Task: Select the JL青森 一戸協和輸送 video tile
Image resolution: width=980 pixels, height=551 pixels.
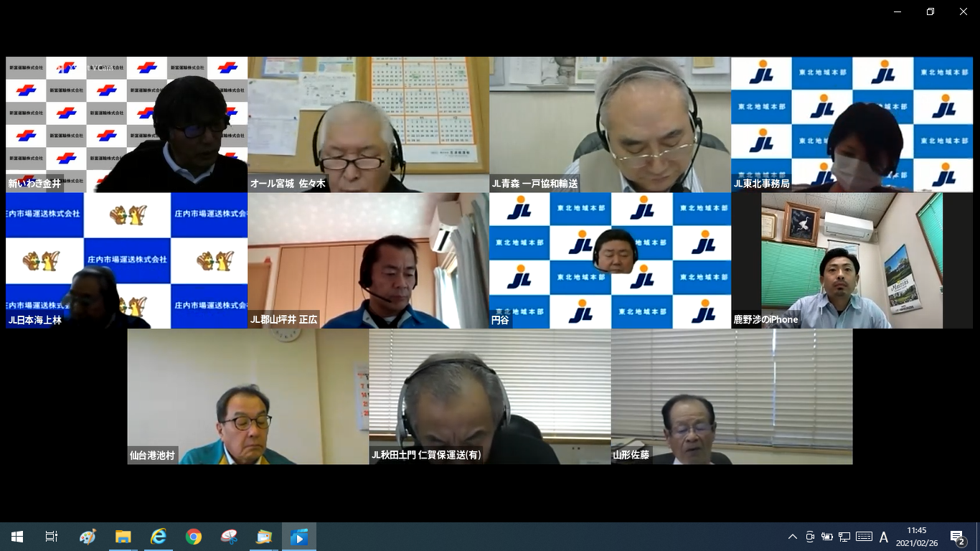Action: pos(611,125)
